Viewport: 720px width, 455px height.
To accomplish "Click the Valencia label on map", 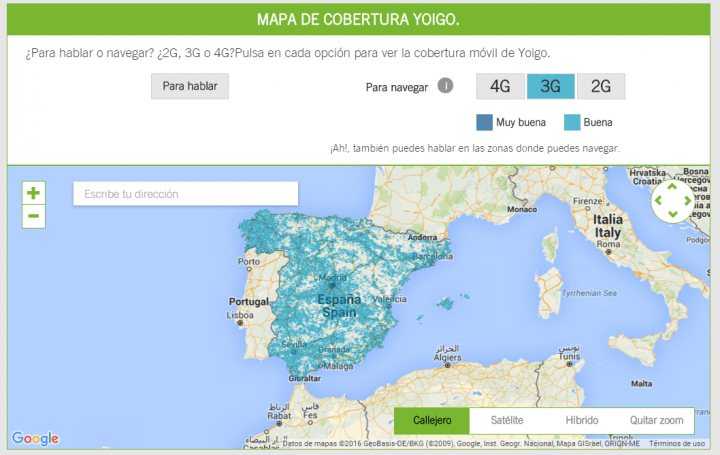I will tap(390, 299).
